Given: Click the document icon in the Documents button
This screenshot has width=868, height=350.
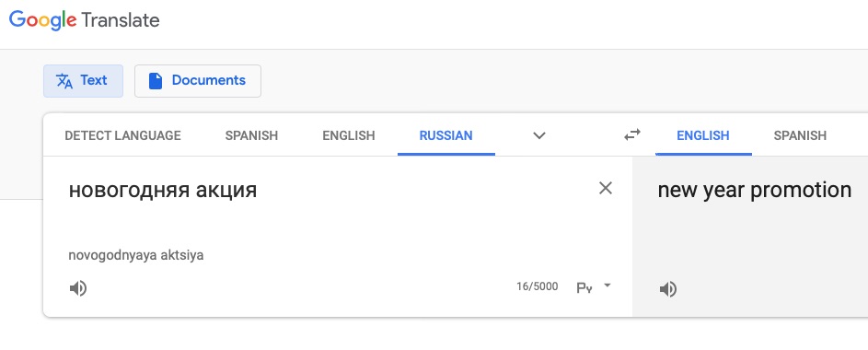Looking at the screenshot, I should (x=156, y=81).
